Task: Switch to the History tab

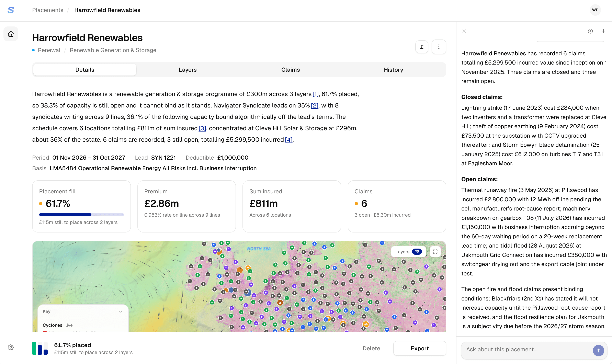Action: 394,70
